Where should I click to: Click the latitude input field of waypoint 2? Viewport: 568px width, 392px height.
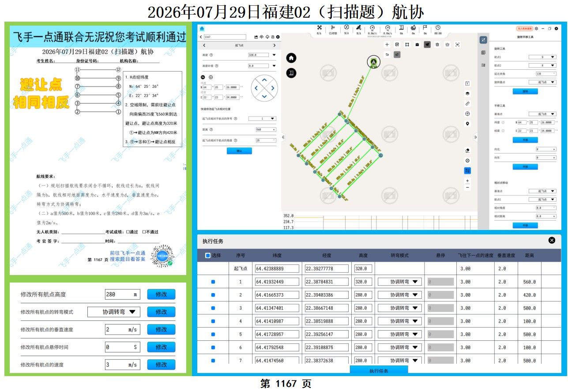[x=277, y=295]
